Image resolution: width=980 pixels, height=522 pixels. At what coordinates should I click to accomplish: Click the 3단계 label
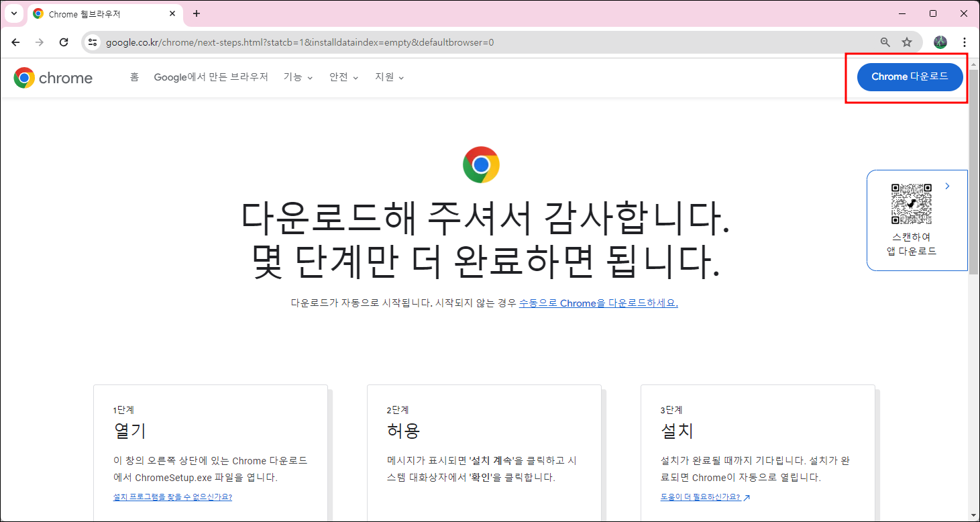coord(671,410)
